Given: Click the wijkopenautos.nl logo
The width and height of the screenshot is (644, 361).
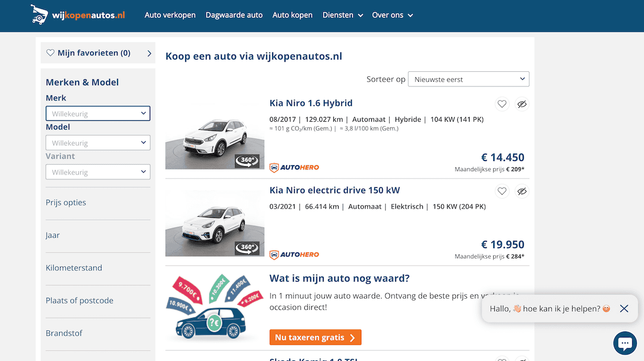Looking at the screenshot, I should (78, 14).
